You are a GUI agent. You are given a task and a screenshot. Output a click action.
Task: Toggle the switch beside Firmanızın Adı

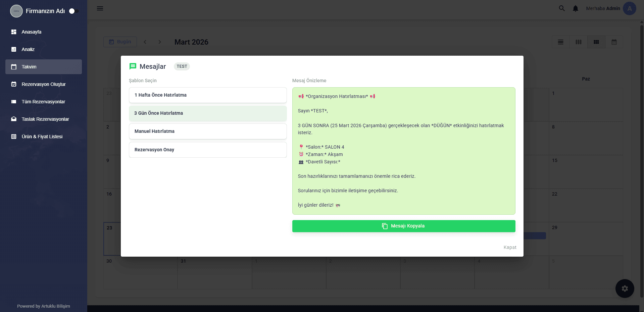[x=73, y=11]
